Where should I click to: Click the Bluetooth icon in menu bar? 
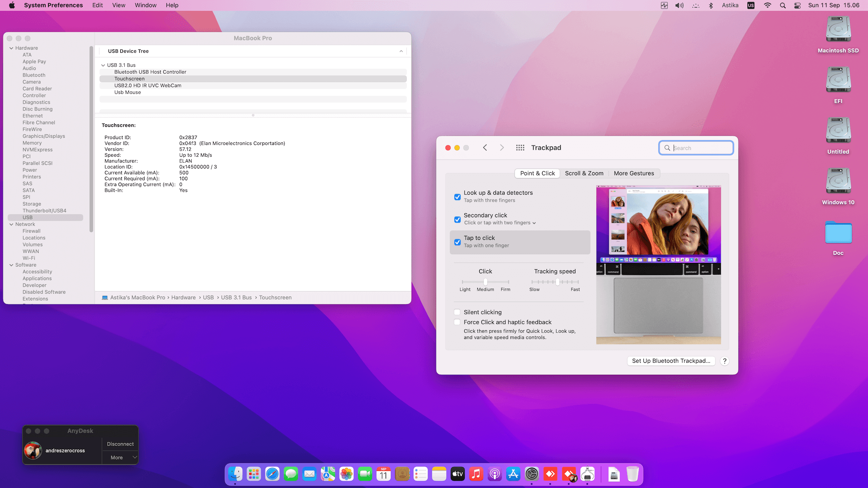click(x=711, y=5)
